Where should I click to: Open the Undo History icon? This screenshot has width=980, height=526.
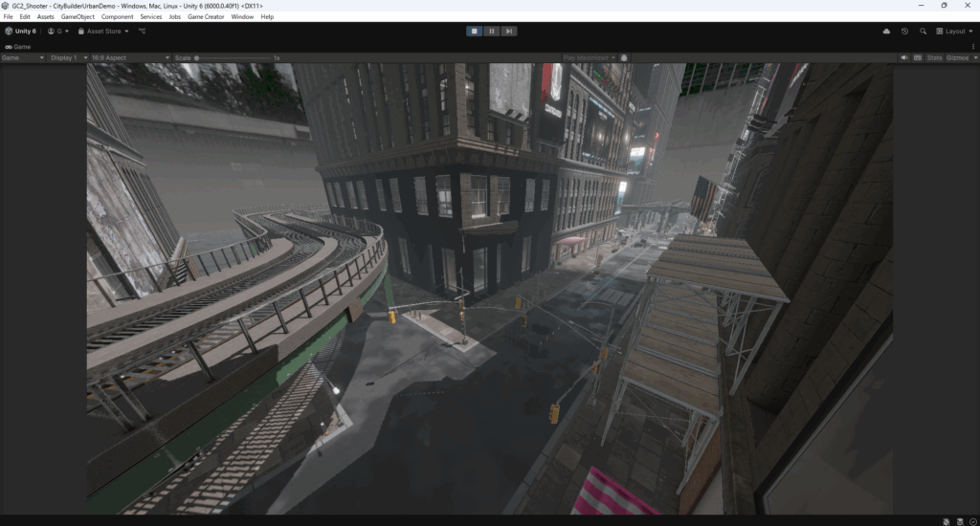(904, 31)
